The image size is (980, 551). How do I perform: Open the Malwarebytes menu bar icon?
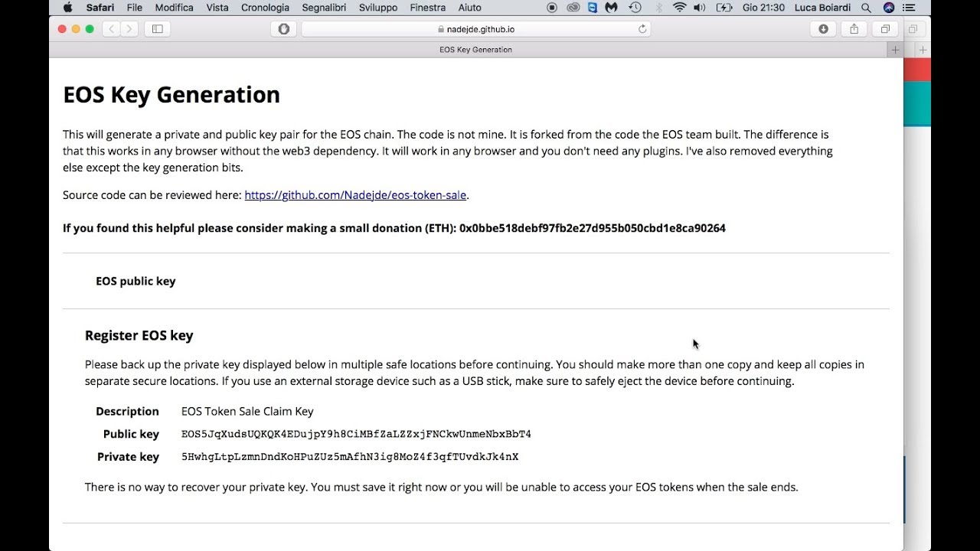(611, 8)
